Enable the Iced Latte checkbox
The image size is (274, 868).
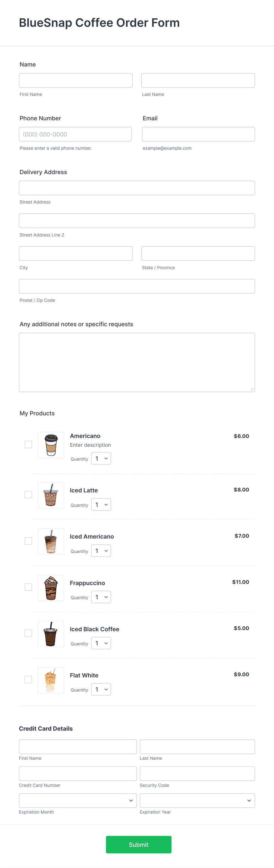point(28,495)
